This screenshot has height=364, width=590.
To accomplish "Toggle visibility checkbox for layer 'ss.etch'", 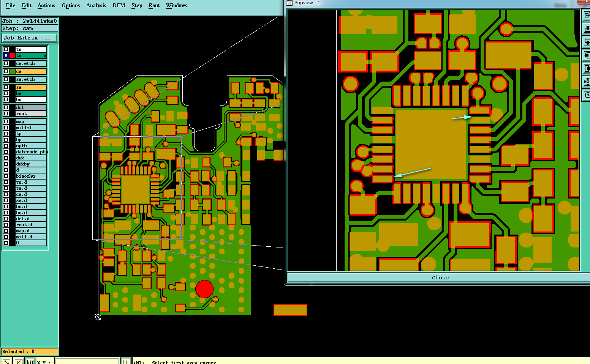I will coord(6,79).
